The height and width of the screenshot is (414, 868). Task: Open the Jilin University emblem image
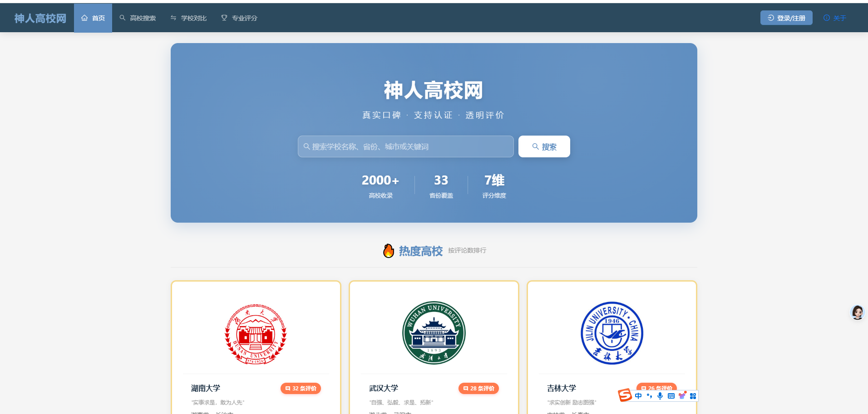pos(612,333)
